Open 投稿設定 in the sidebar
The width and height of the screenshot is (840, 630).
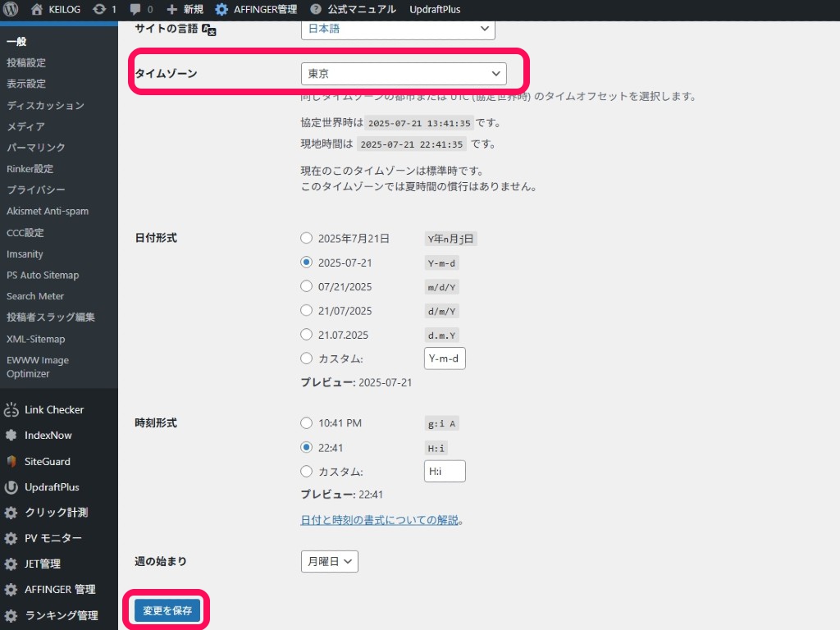(x=26, y=62)
